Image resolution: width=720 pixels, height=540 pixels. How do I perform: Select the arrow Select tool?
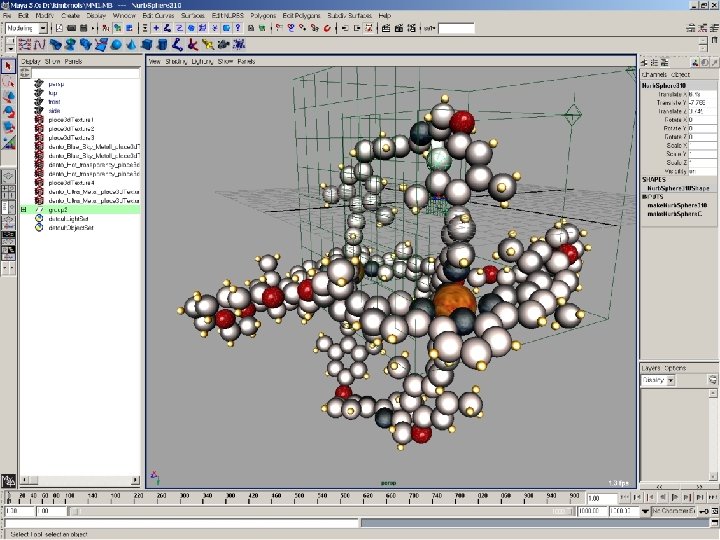pyautogui.click(x=8, y=66)
